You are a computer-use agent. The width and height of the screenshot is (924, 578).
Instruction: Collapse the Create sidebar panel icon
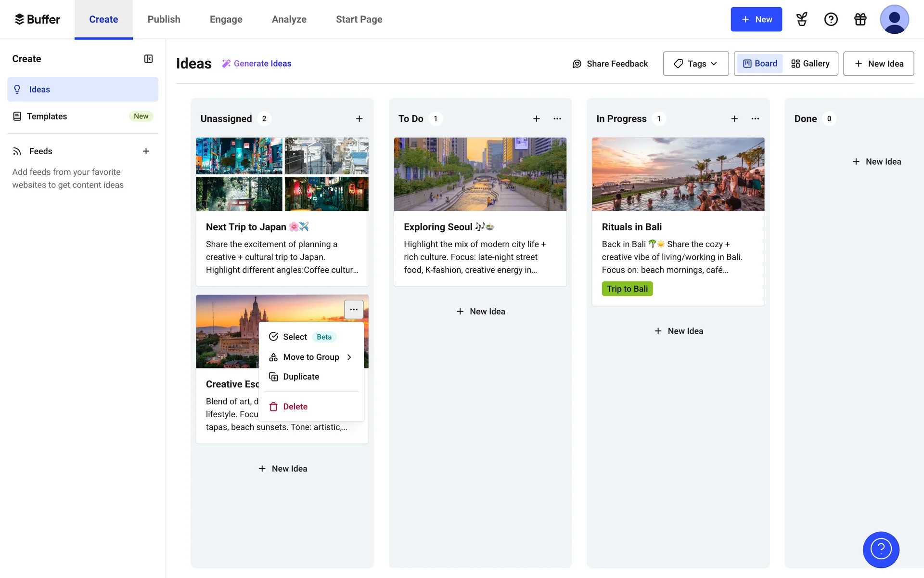click(x=148, y=59)
